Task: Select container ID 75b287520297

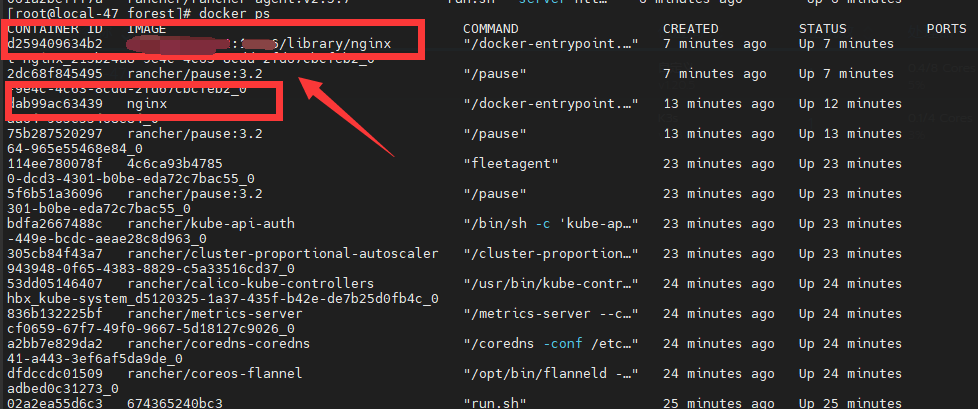Action: pyautogui.click(x=55, y=133)
